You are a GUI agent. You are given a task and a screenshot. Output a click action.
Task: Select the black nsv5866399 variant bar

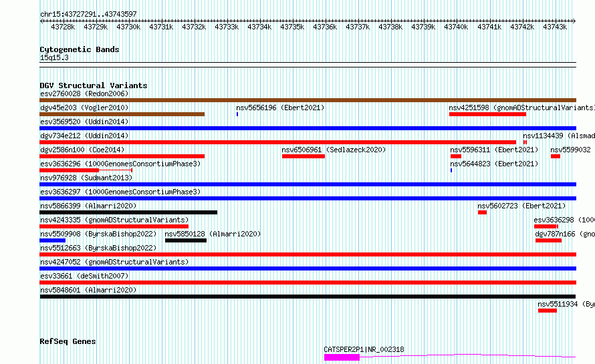[128, 212]
